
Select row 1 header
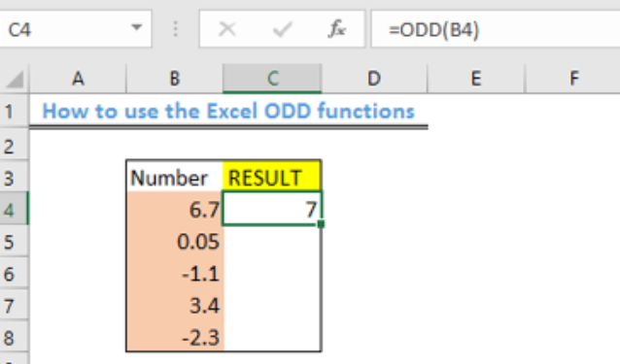[x=14, y=112]
